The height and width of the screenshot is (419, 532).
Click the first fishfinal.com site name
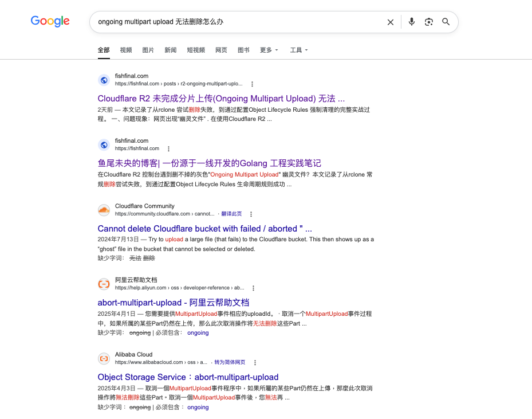click(x=132, y=76)
